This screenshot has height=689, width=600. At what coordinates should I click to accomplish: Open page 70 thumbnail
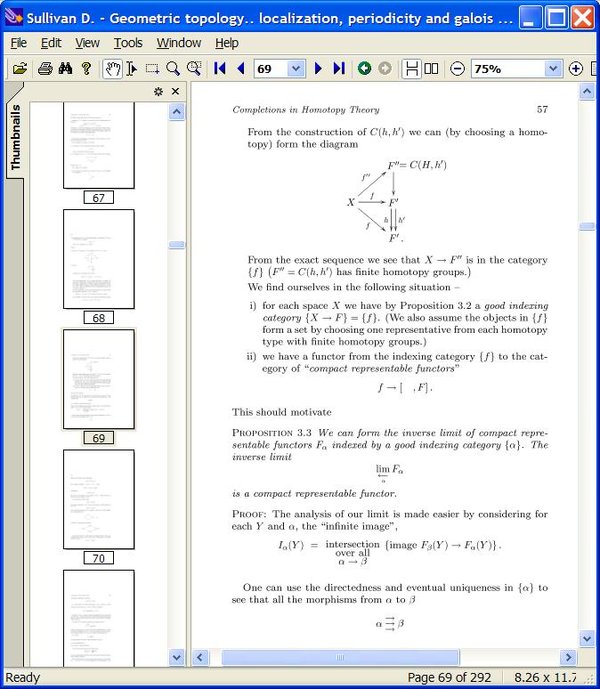coord(99,499)
